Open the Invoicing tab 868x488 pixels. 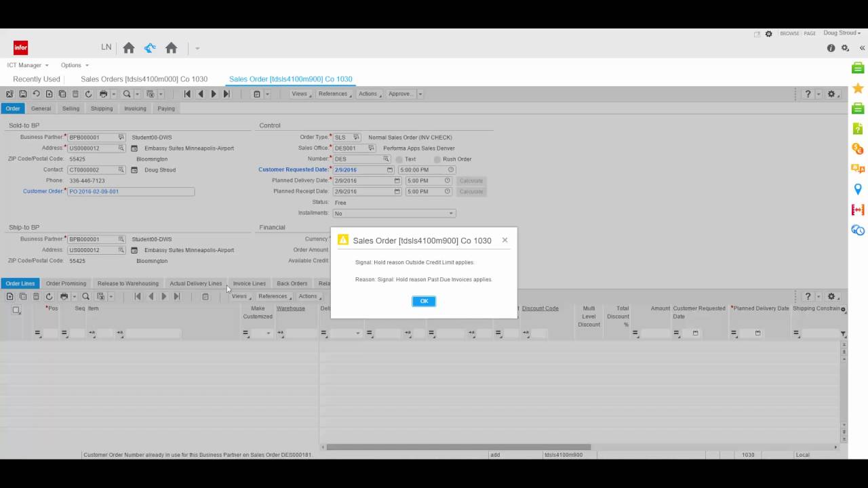135,108
